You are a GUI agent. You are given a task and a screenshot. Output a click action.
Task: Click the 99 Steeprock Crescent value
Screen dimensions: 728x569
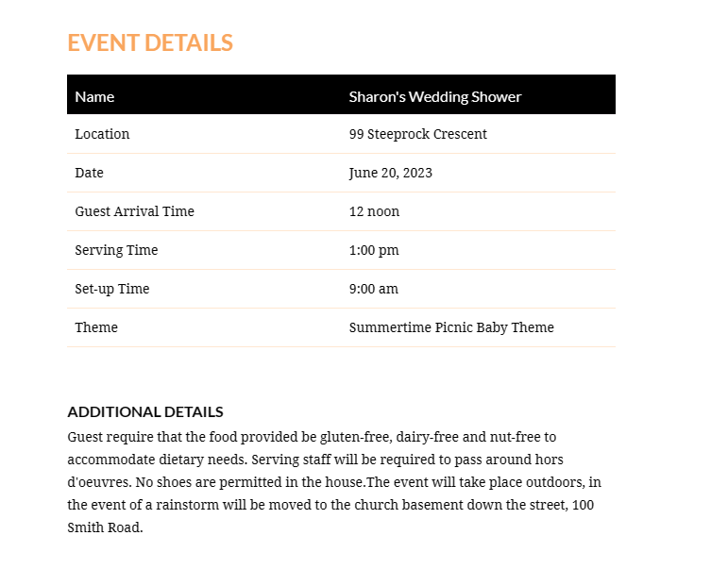point(418,134)
